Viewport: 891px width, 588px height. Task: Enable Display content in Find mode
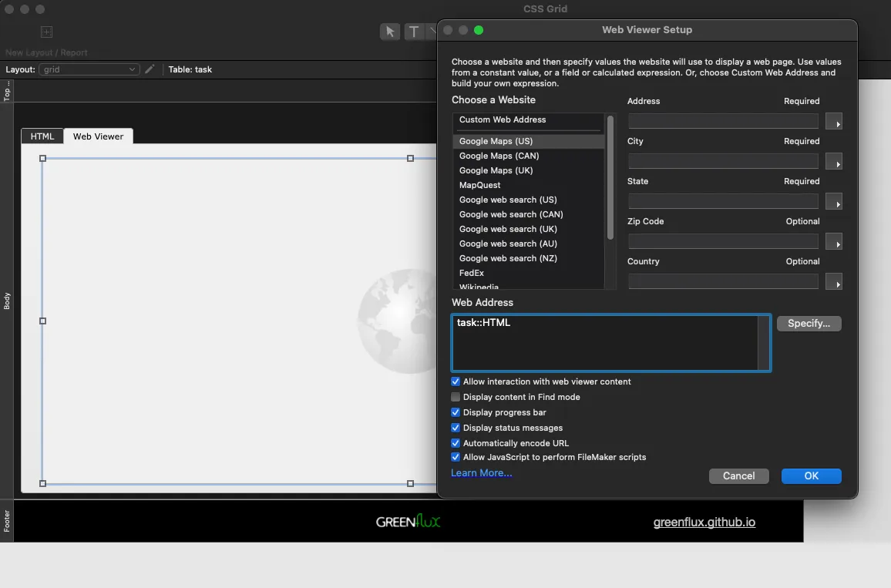(x=456, y=397)
